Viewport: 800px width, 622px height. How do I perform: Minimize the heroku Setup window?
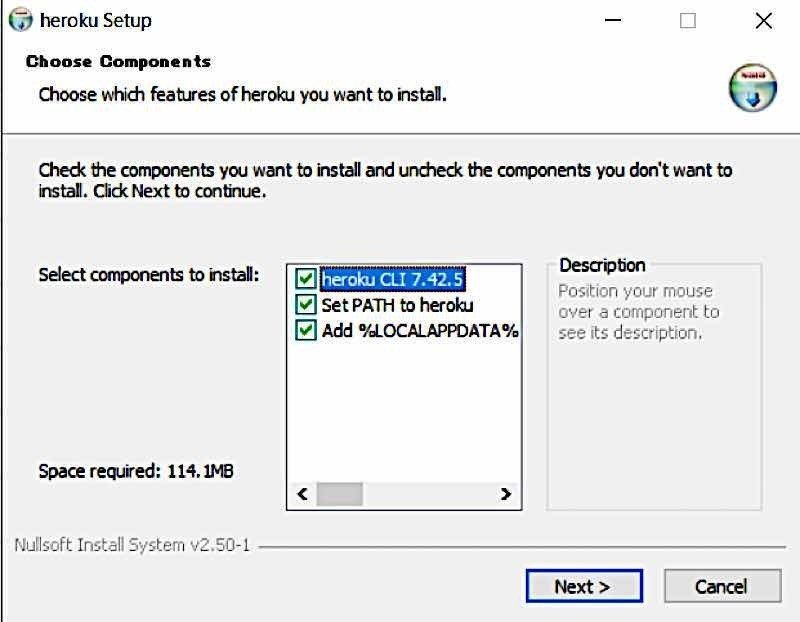click(611, 20)
